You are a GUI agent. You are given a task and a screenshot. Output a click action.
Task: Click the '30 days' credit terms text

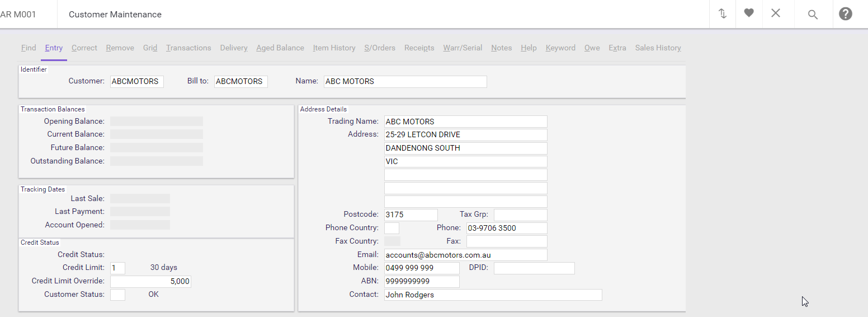point(164,268)
